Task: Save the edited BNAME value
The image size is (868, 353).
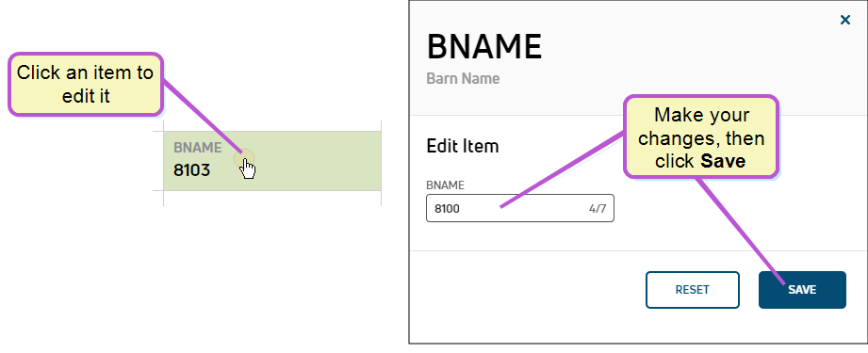Action: 802,290
